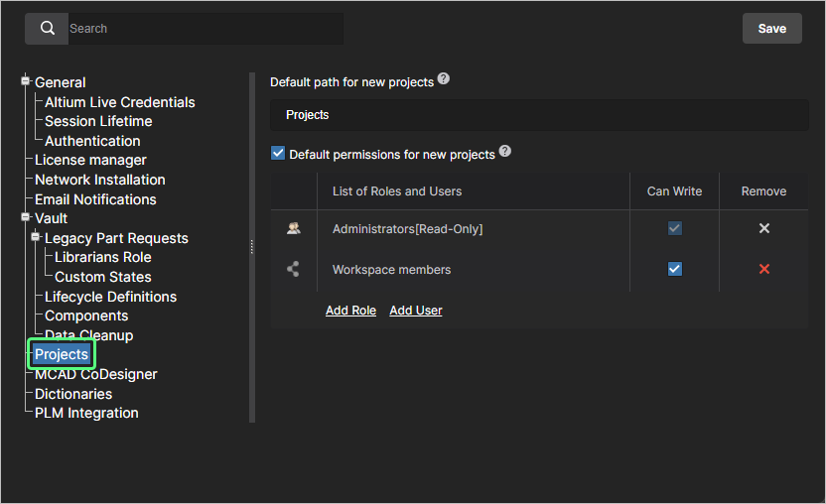Select Email Notifications entry
This screenshot has height=504, width=826.
95,199
